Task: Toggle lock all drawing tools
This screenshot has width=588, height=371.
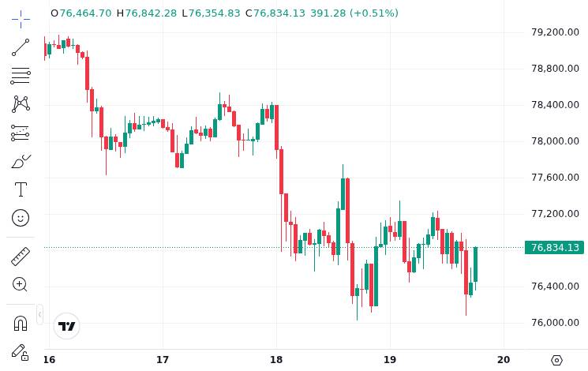Action: (x=21, y=352)
